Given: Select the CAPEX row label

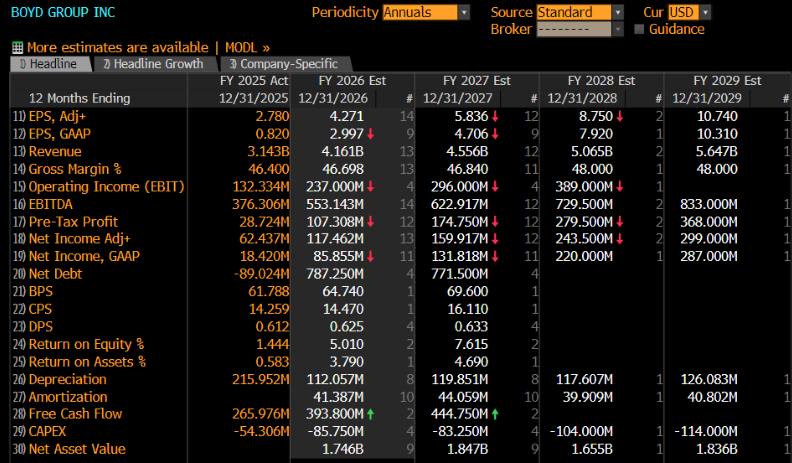Looking at the screenshot, I should click(x=47, y=432).
